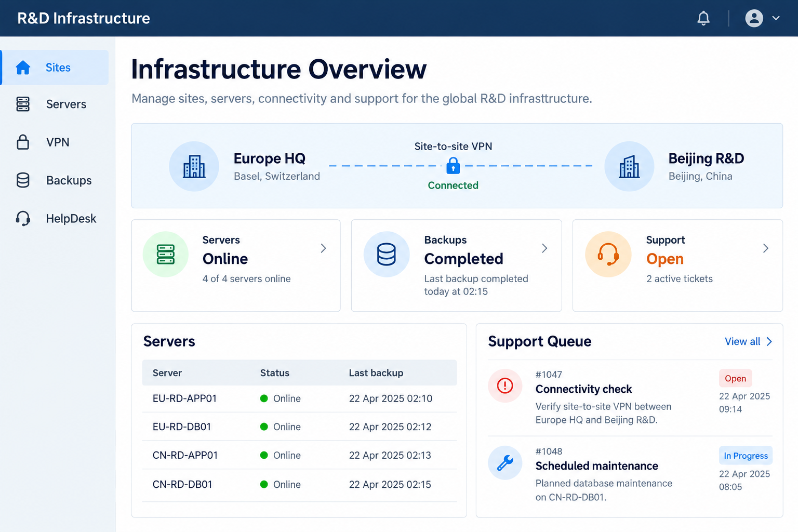Click the red alert icon for ticket #1047

(x=505, y=385)
